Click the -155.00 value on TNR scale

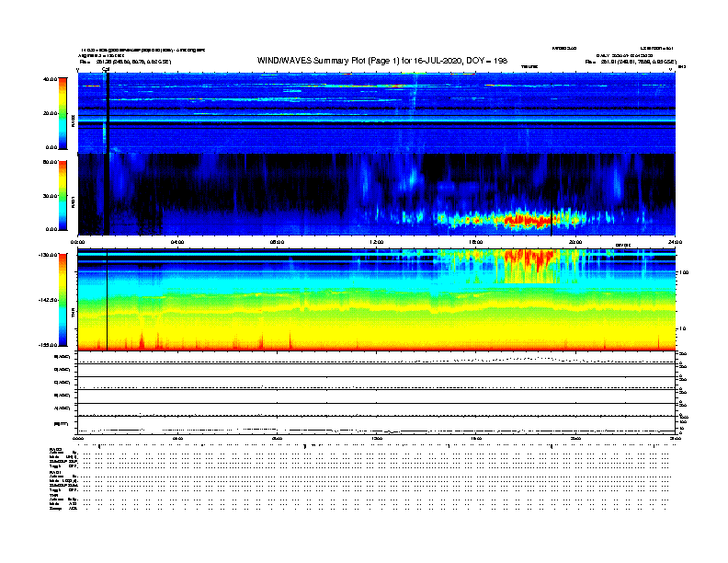click(x=48, y=345)
